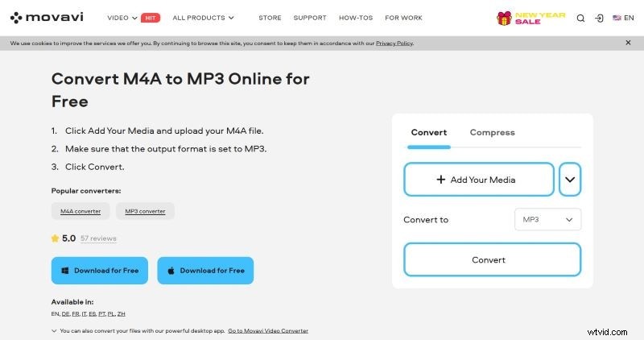Switch language to PL
Viewport: 644px width, 340px height.
111,313
